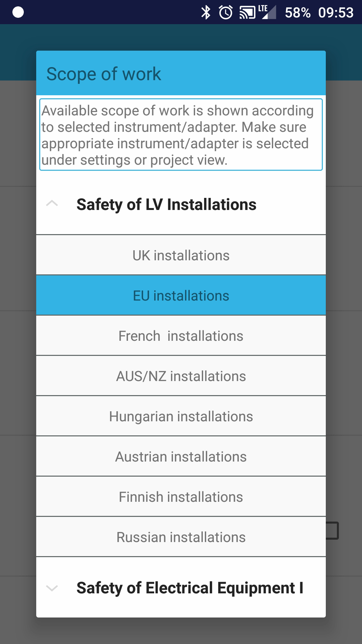Image resolution: width=362 pixels, height=644 pixels.
Task: Select Hungarian installations
Action: [181, 416]
